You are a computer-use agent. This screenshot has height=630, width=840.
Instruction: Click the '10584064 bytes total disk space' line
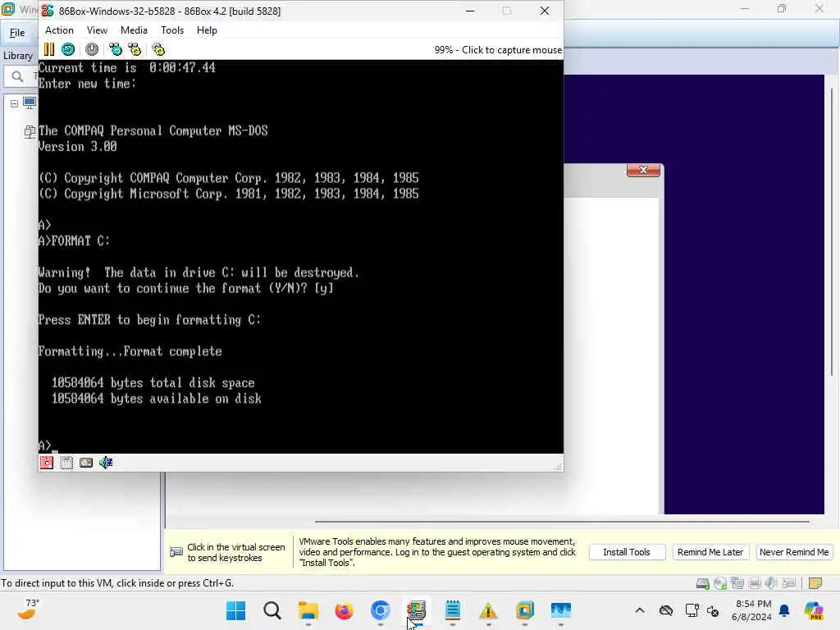pos(153,383)
